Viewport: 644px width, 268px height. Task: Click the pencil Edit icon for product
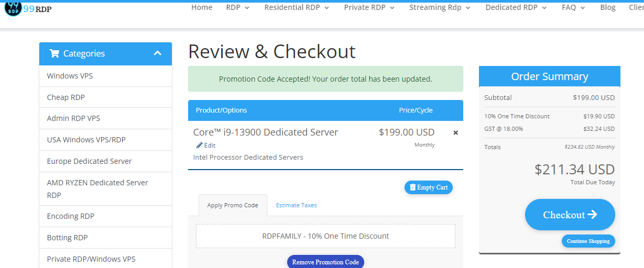coord(199,146)
